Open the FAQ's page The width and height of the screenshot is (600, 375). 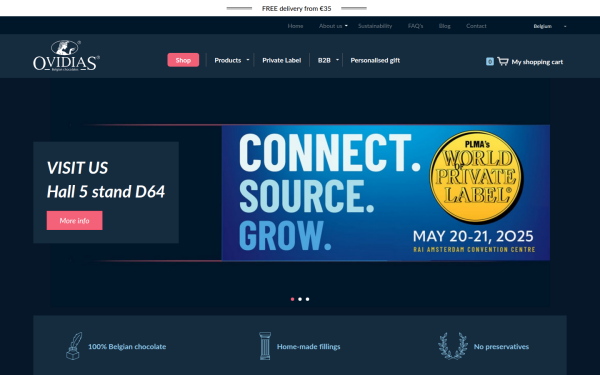(x=416, y=26)
